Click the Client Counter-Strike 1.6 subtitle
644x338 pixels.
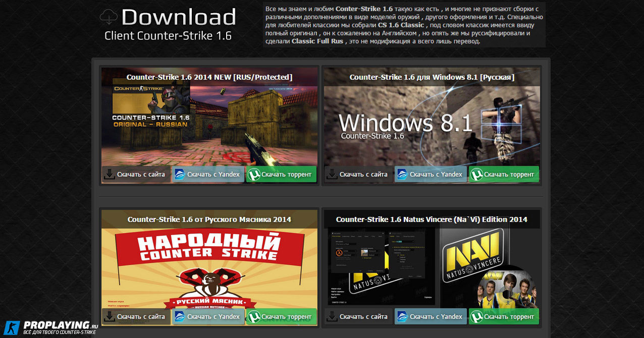[x=168, y=36]
